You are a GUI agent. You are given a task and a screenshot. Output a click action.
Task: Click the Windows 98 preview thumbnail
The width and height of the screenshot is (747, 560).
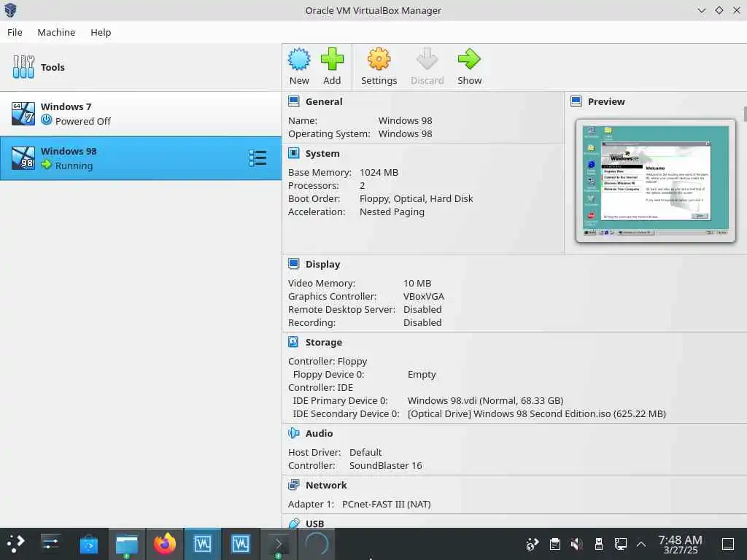pos(656,181)
